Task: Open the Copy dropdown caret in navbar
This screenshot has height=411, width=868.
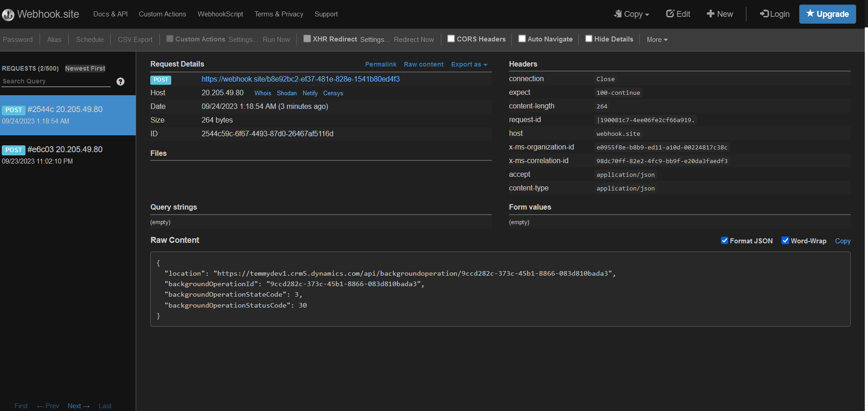Action: point(647,15)
